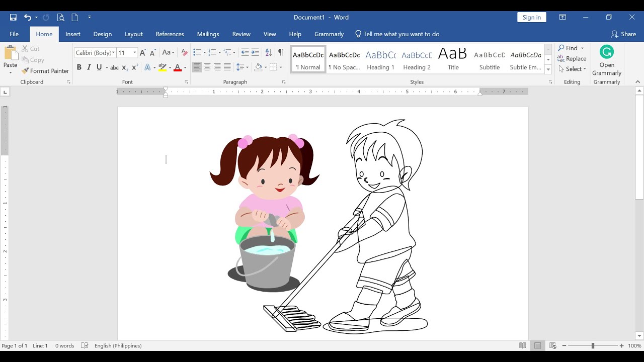
Task: Click Replace in Editing group
Action: 572,58
